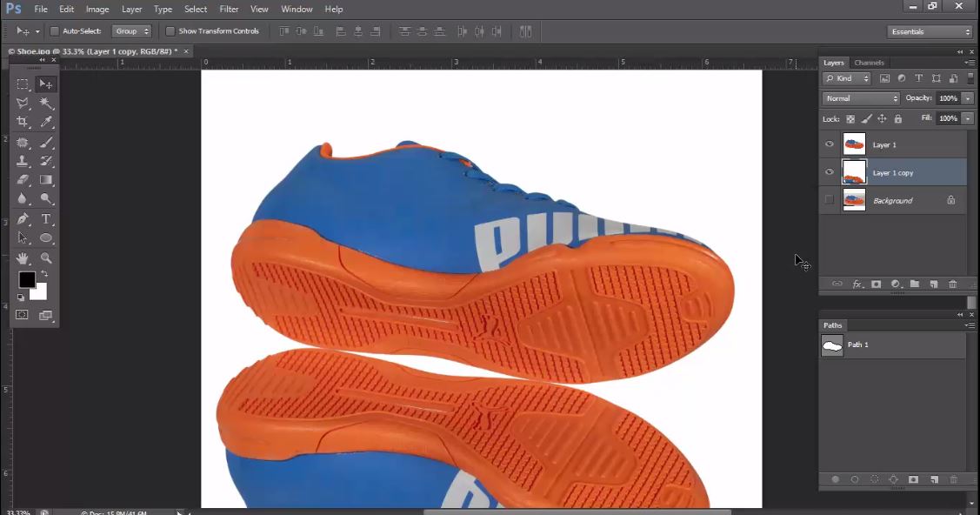Open the Opacity slider arrow
Viewport: 980px width, 515px height.
968,98
